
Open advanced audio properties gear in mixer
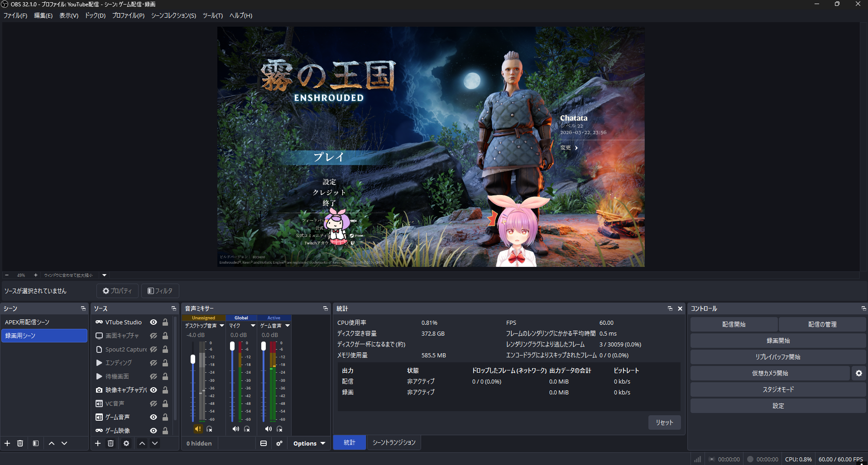(279, 443)
